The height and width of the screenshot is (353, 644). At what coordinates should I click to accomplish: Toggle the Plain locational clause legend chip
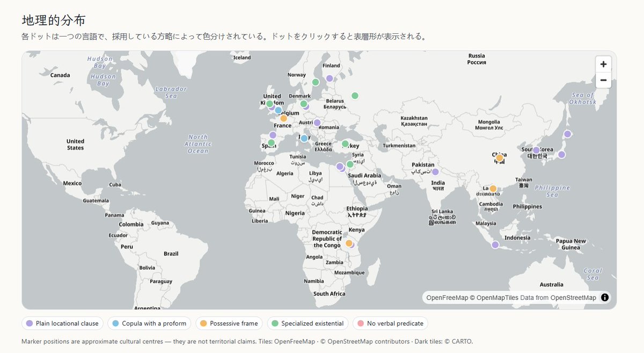click(62, 323)
